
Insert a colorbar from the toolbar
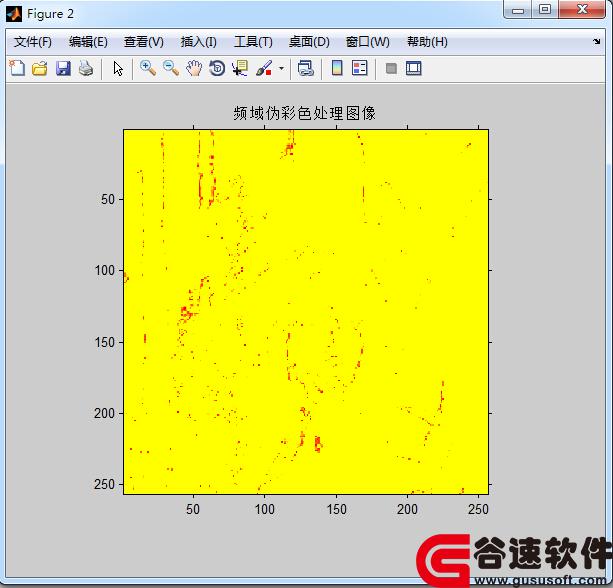tap(337, 68)
